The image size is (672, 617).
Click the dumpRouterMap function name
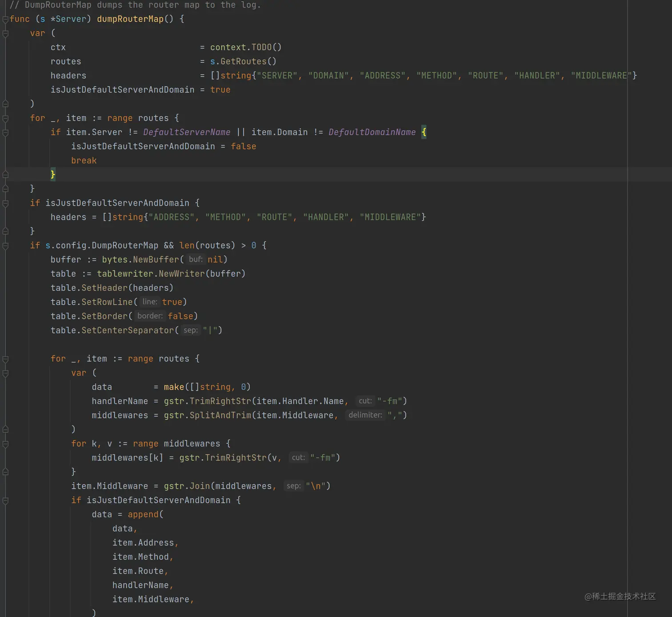point(130,19)
